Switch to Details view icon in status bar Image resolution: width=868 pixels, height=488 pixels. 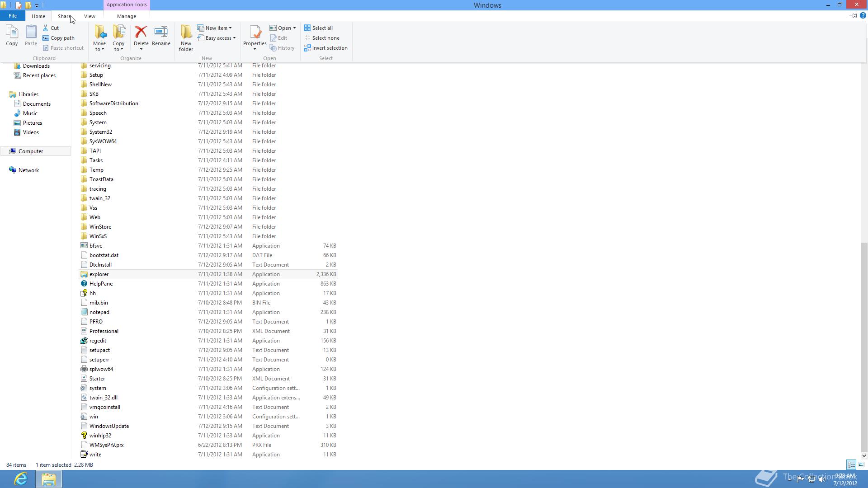click(x=851, y=465)
